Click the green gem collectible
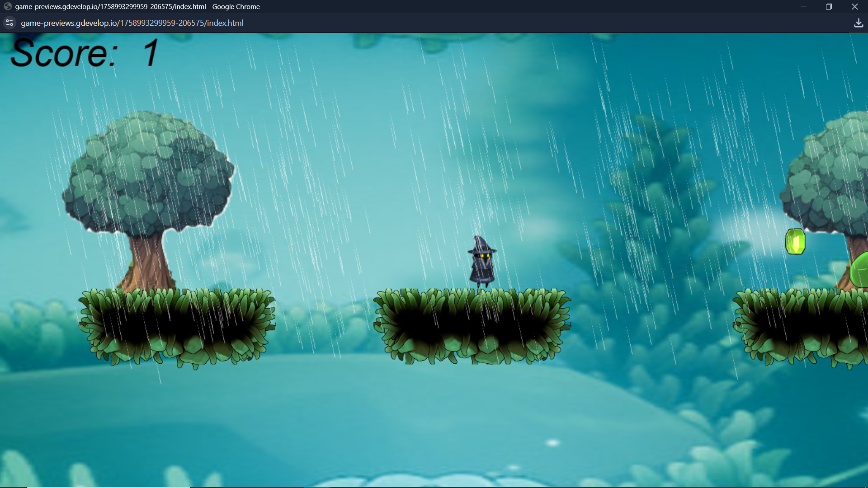The image size is (868, 488). click(x=795, y=242)
